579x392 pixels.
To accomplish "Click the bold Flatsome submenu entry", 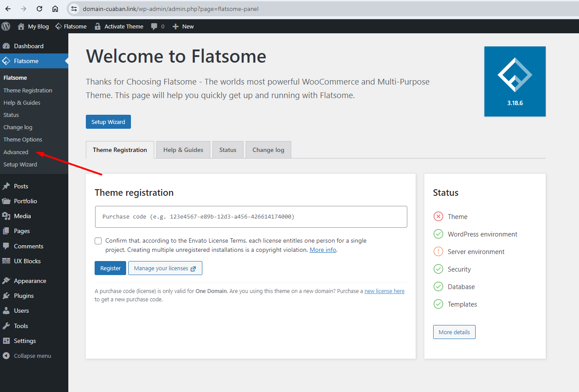I will click(x=15, y=78).
